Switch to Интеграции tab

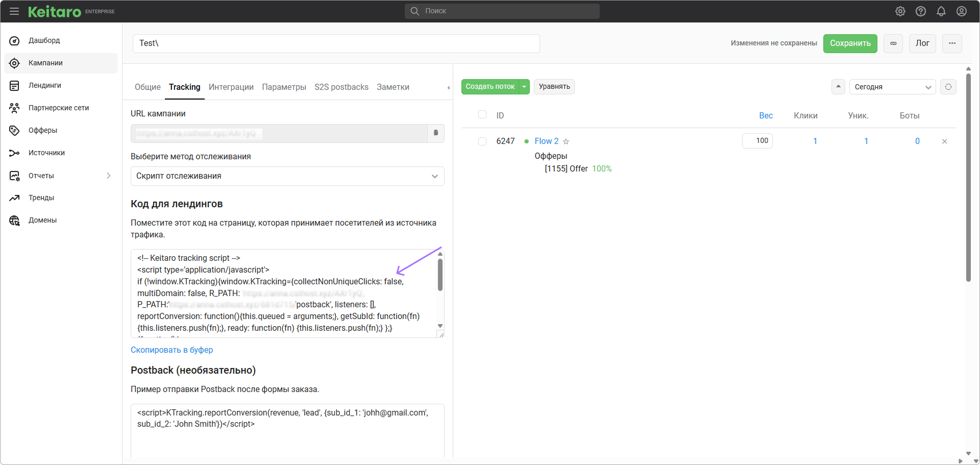point(231,87)
